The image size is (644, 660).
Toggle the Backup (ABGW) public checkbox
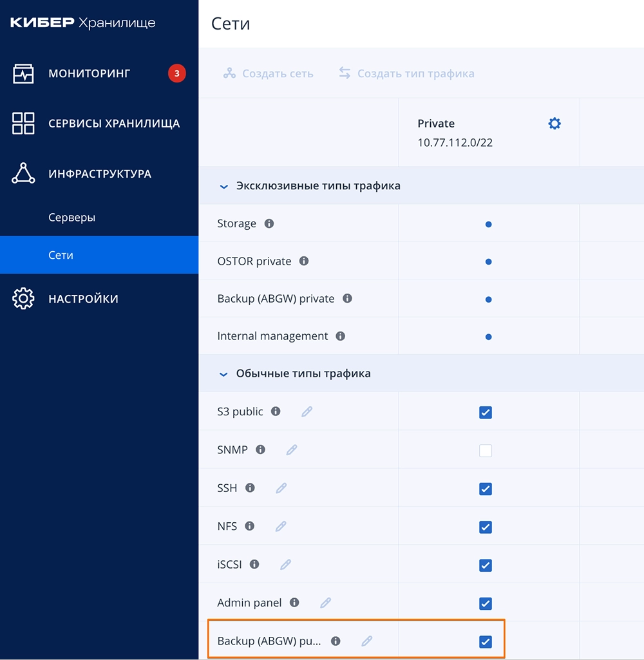pos(486,641)
